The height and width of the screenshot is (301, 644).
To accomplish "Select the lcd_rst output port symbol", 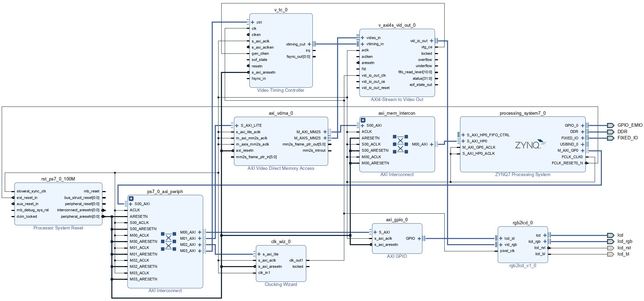I will click(x=610, y=248).
